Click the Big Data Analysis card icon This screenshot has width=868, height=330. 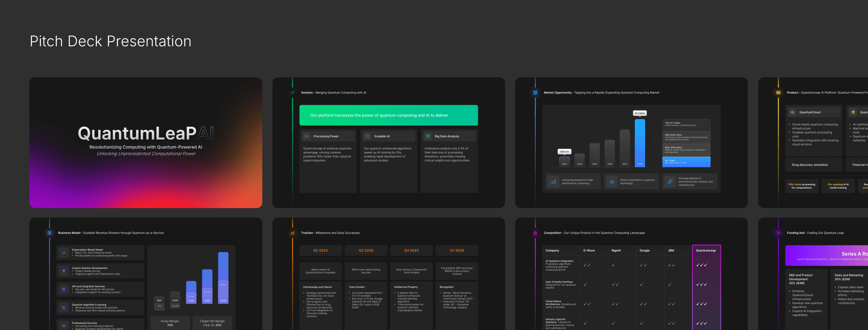(428, 136)
